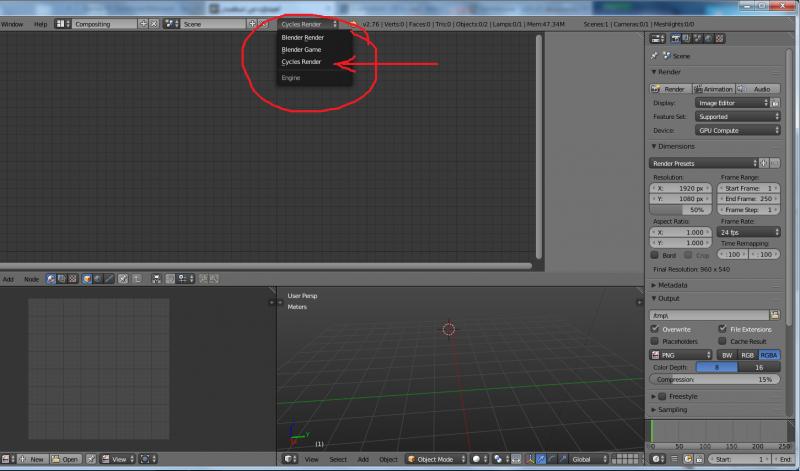Click the Render button

pos(670,89)
